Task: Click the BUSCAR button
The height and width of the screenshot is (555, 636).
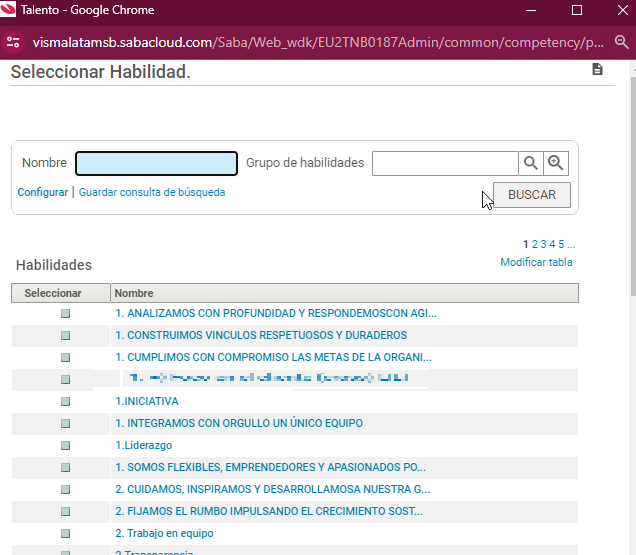Action: pyautogui.click(x=532, y=195)
